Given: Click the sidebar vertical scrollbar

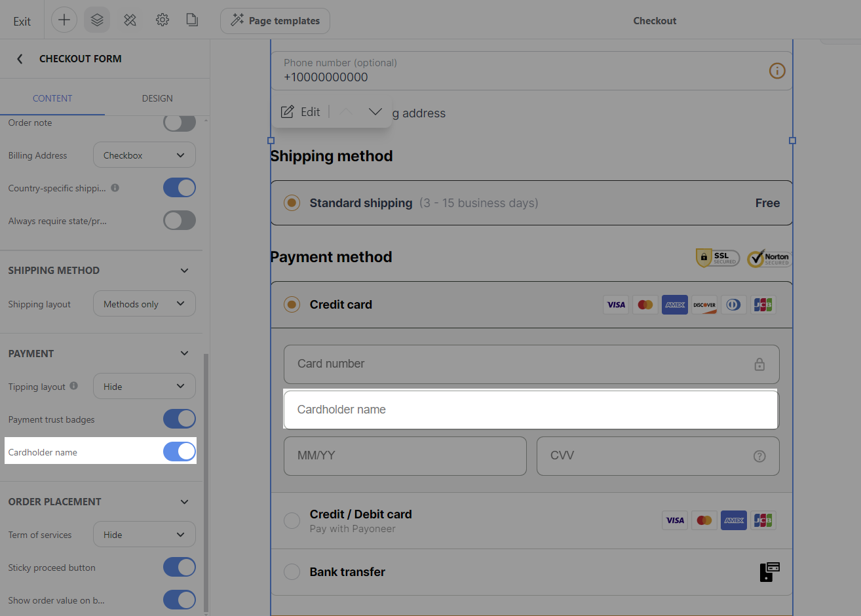Looking at the screenshot, I should point(206,482).
